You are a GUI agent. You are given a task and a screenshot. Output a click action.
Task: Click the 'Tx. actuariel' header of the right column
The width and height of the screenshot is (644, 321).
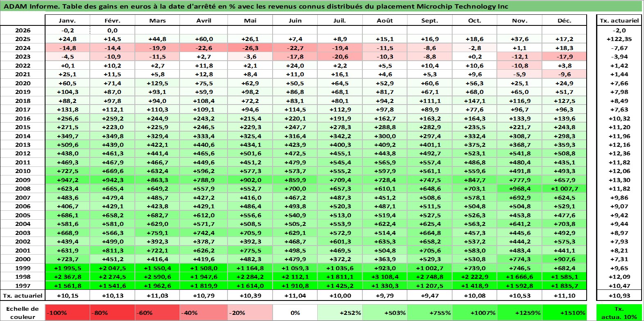tap(619, 20)
